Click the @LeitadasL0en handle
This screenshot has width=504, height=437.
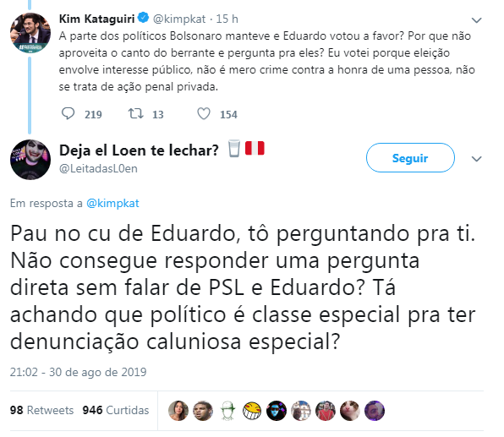[98, 168]
